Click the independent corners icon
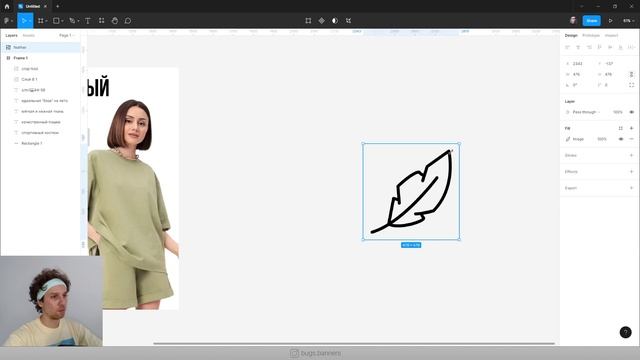This screenshot has width=640, height=360. point(631,85)
